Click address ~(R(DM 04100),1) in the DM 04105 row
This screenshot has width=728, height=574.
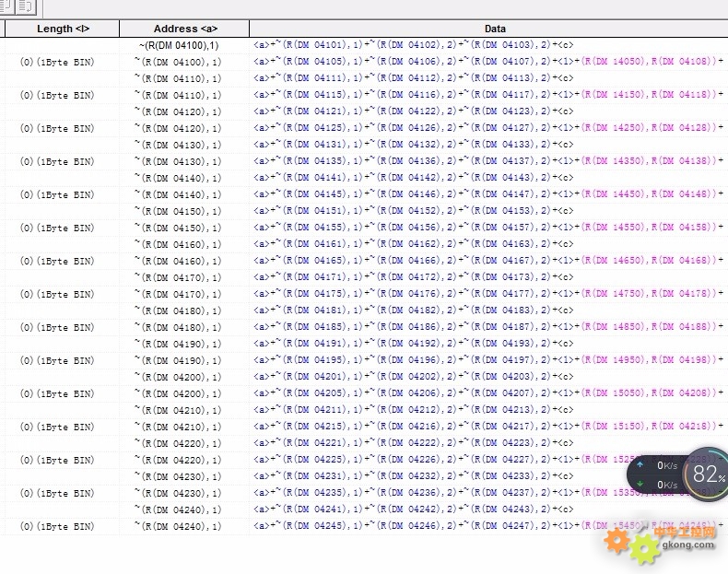click(x=178, y=62)
